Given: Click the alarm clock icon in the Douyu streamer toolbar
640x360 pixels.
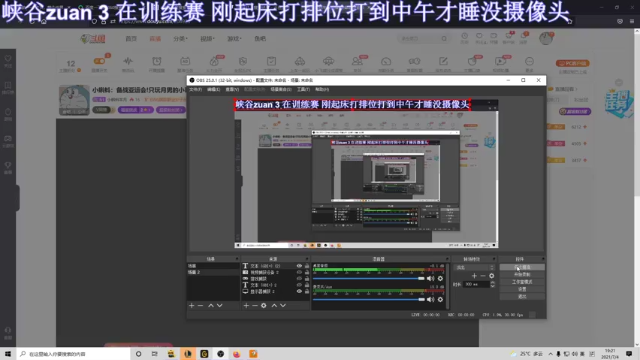Looking at the screenshot, I should pos(157,61).
